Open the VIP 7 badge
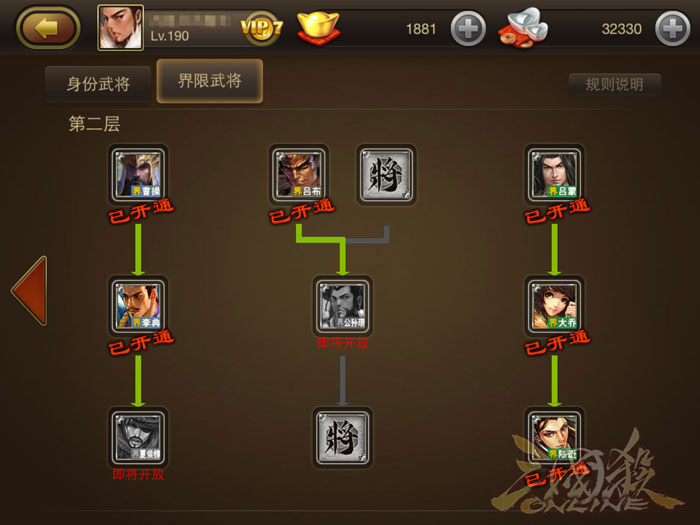The width and height of the screenshot is (700, 525). pos(262,28)
